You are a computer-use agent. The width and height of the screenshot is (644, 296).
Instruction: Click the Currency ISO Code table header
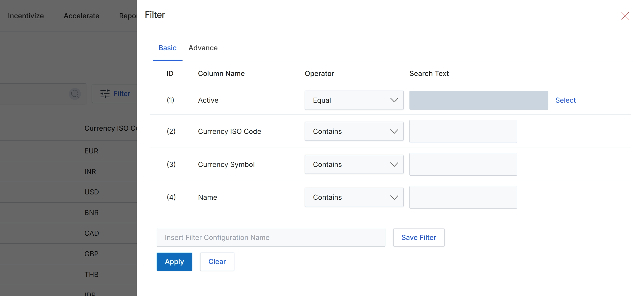pyautogui.click(x=110, y=128)
